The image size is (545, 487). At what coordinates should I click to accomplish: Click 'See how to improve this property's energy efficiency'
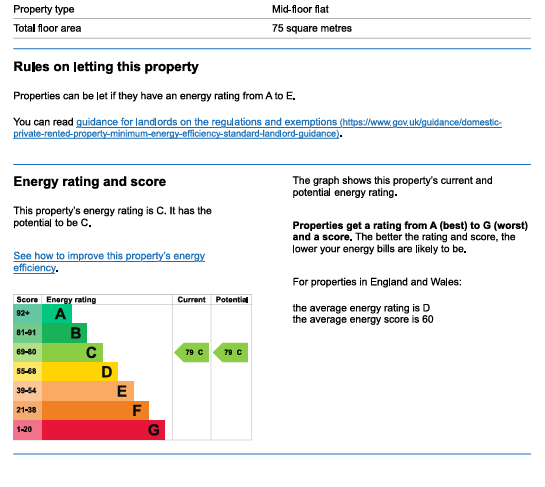109,262
